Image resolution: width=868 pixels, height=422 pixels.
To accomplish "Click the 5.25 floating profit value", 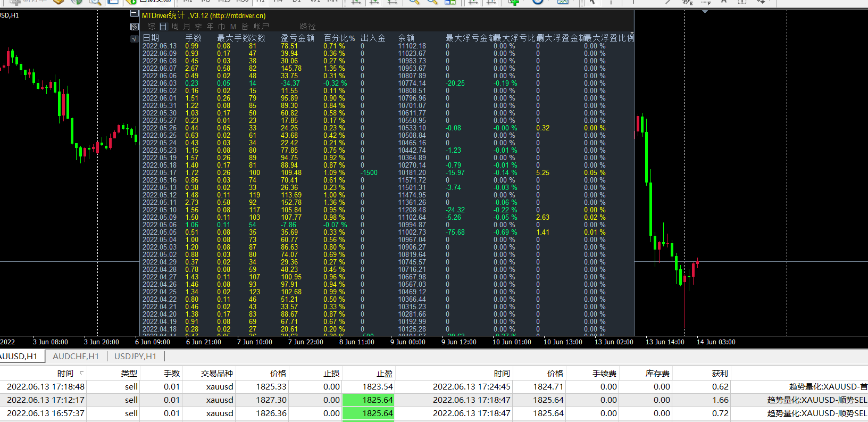I will (x=543, y=173).
